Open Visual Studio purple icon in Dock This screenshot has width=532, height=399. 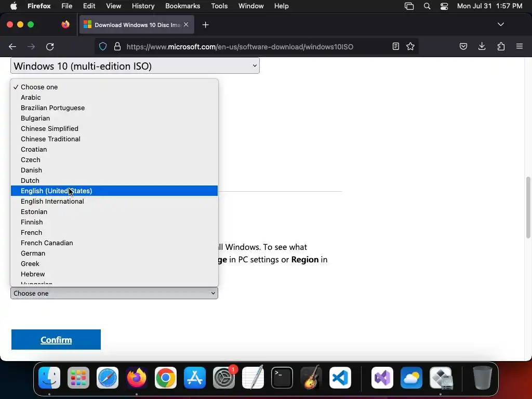[x=382, y=378]
